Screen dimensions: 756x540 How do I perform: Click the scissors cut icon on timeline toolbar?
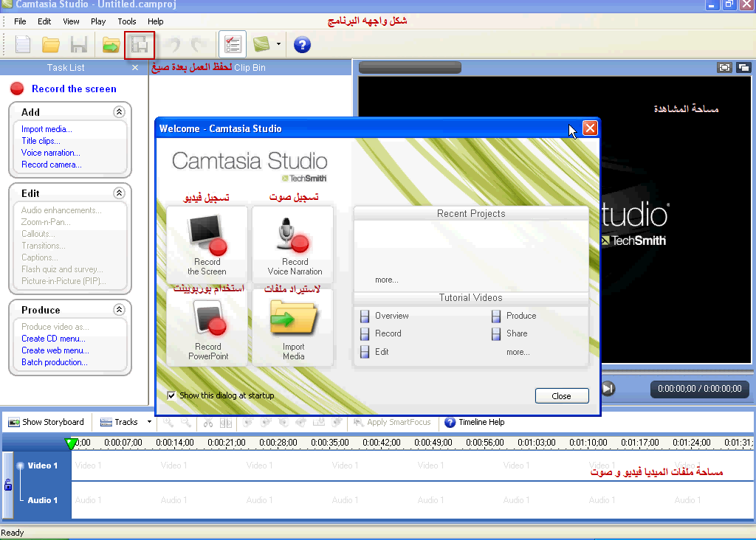pos(208,423)
